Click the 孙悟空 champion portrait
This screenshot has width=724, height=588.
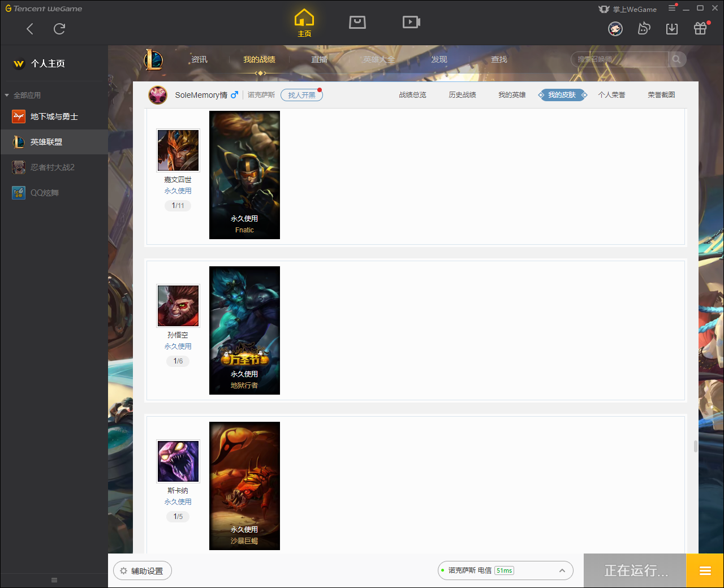click(178, 306)
